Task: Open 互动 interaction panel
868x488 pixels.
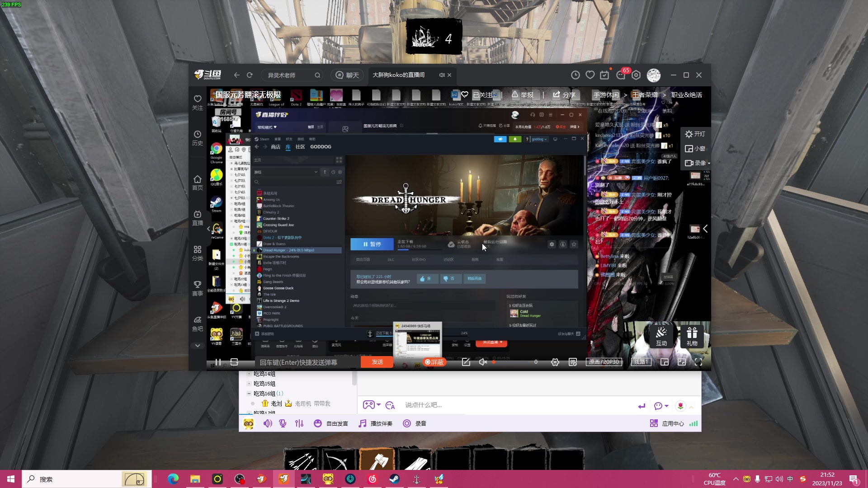Action: click(x=661, y=337)
